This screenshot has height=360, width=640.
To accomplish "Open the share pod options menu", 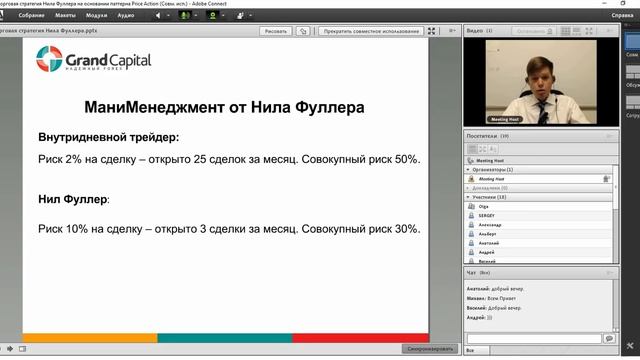I will (452, 31).
